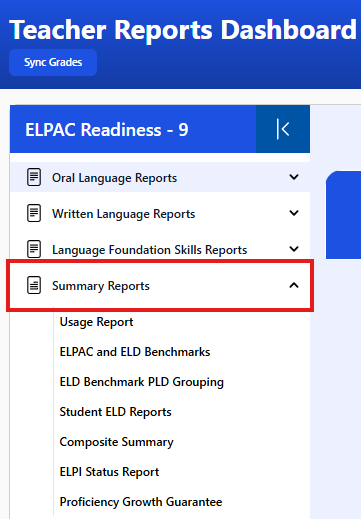Expand the Written Language Reports chevron
Screen dimensions: 361x519
pyautogui.click(x=294, y=213)
